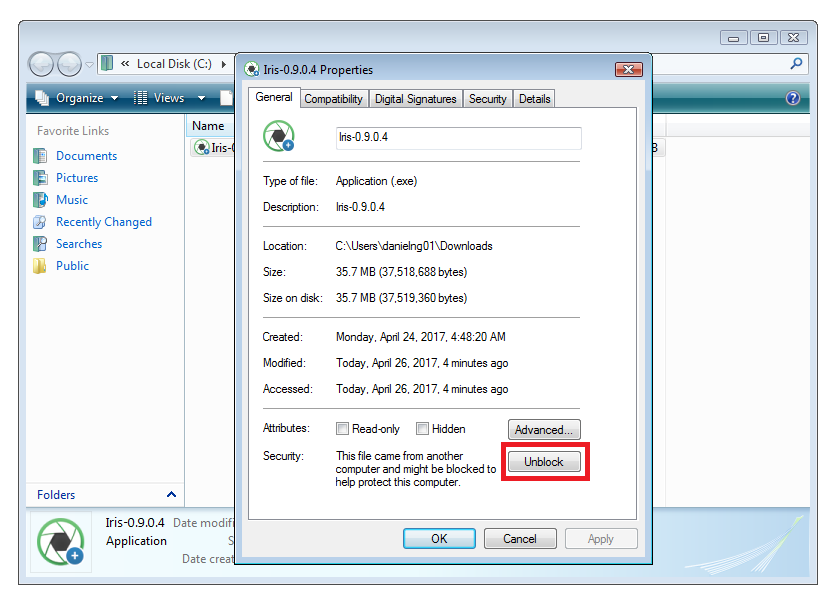
Task: Toggle the Read-only checkbox
Action: point(342,429)
